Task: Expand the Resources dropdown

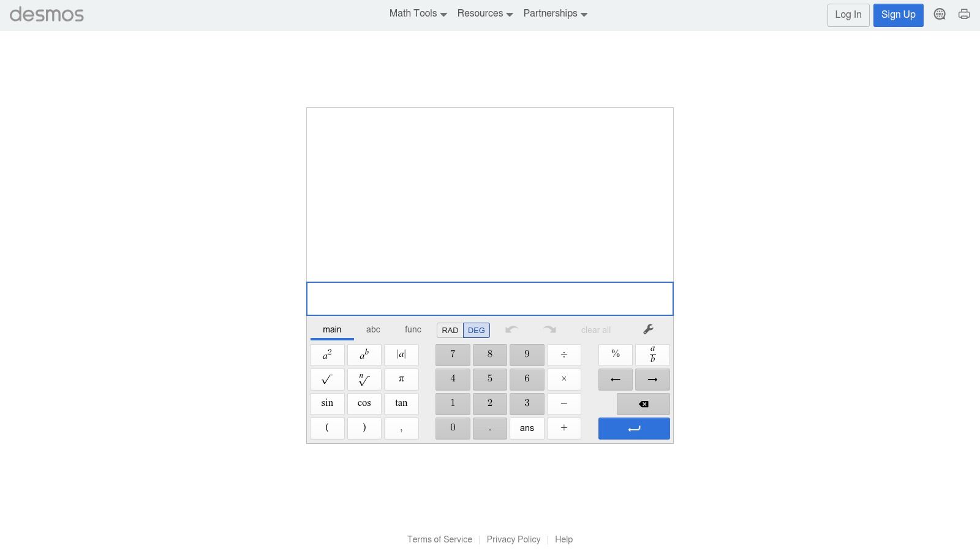Action: coord(485,13)
